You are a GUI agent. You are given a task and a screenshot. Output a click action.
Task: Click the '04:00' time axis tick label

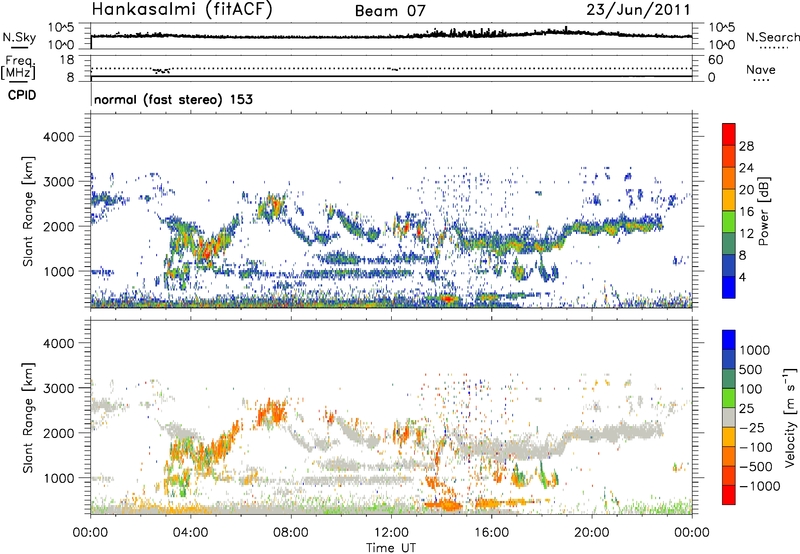tap(190, 532)
